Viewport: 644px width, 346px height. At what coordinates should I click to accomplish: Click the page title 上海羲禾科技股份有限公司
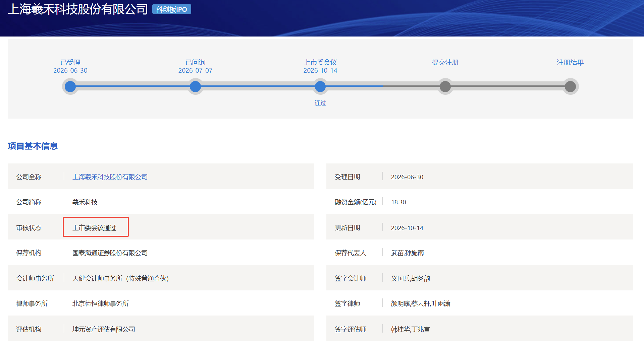(x=78, y=9)
